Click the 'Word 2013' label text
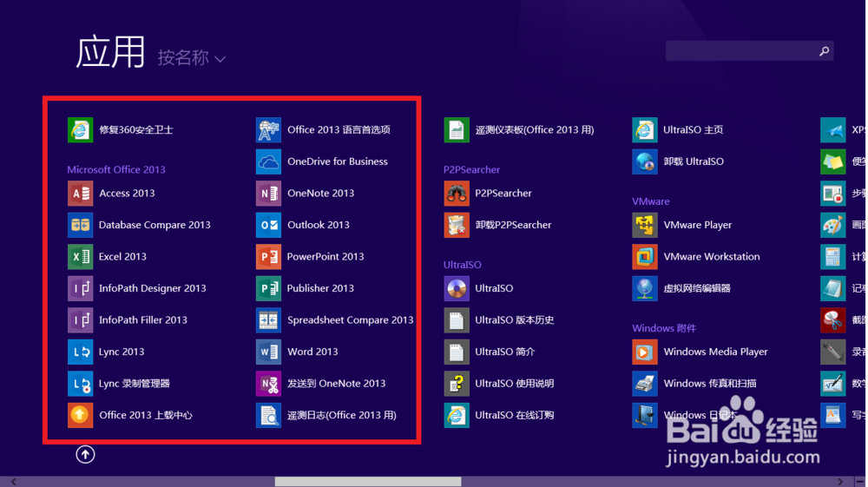Viewport: 868px width, 487px height. pos(312,352)
